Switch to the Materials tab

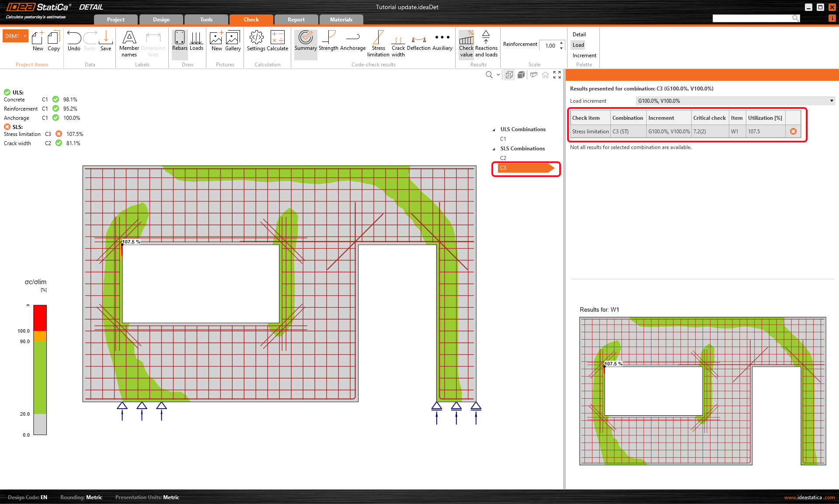click(341, 20)
